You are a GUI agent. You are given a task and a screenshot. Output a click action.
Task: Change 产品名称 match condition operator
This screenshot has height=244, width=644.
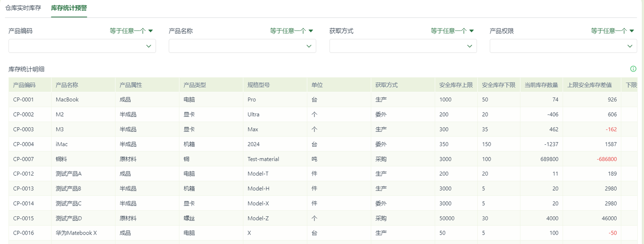pyautogui.click(x=292, y=31)
